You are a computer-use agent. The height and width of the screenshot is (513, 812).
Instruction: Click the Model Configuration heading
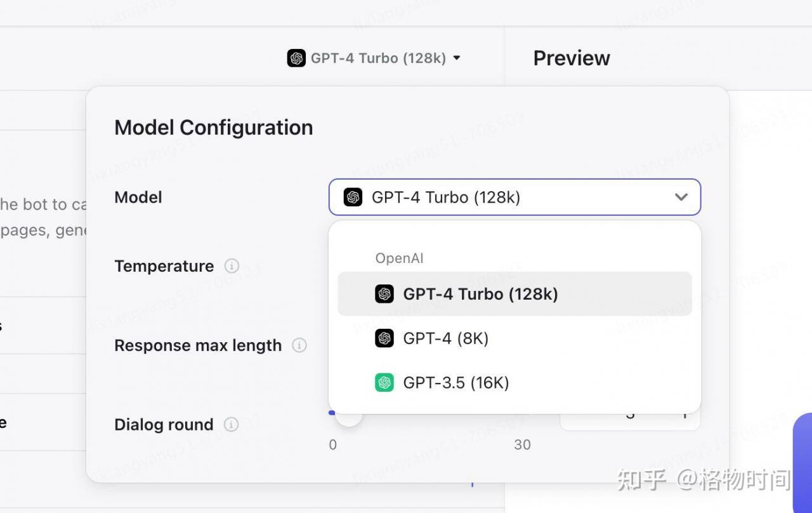pyautogui.click(x=214, y=128)
